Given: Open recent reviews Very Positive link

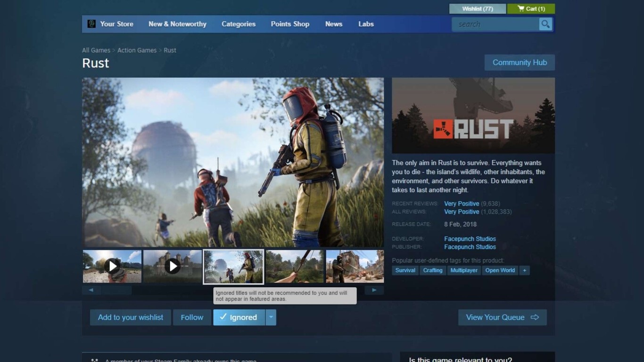Looking at the screenshot, I should [x=462, y=204].
